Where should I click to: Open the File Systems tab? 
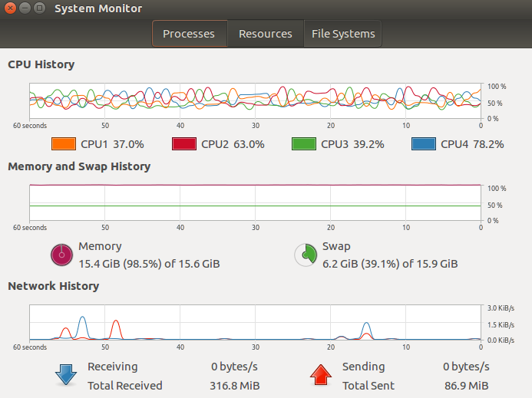(343, 34)
